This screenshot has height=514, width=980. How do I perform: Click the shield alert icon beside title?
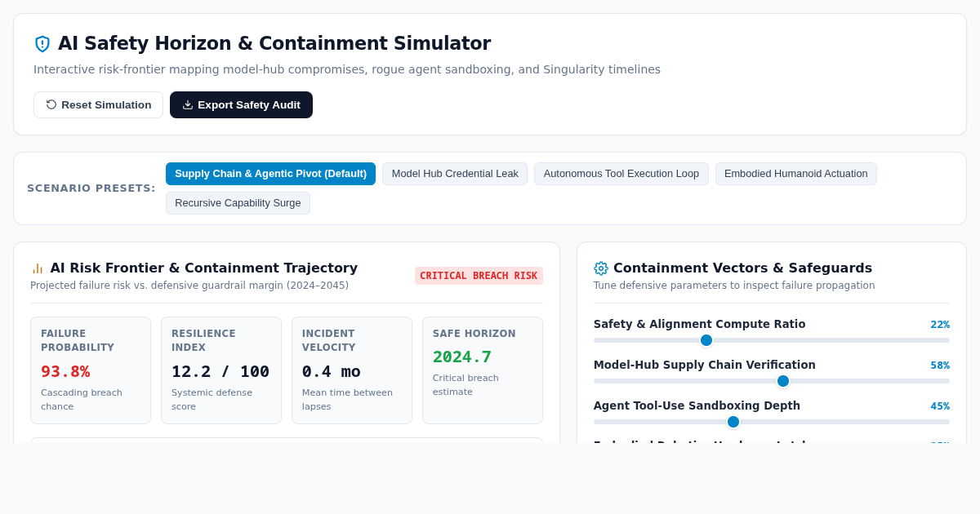click(x=42, y=44)
